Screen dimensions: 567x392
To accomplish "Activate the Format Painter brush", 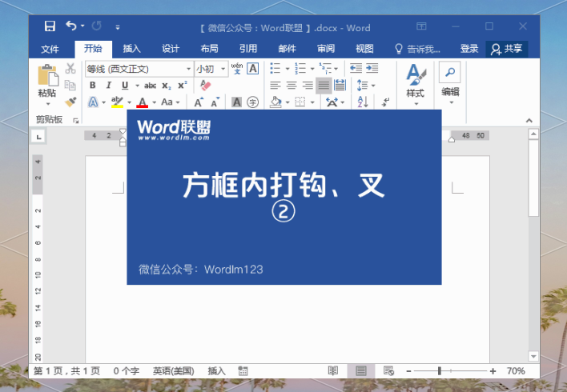I will coord(70,102).
